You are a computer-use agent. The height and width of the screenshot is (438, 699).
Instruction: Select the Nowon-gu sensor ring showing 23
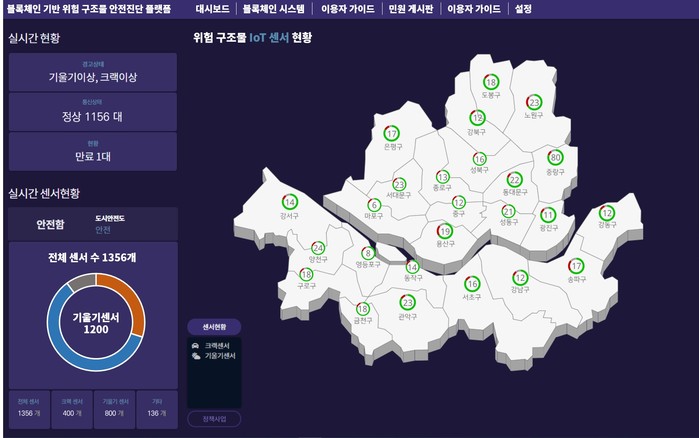point(534,103)
